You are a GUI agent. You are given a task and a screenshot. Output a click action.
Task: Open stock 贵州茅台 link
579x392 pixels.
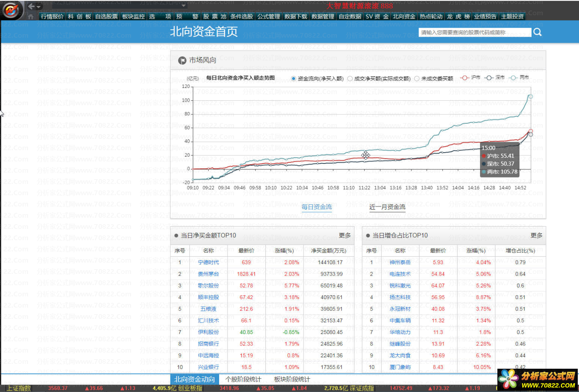tap(208, 274)
